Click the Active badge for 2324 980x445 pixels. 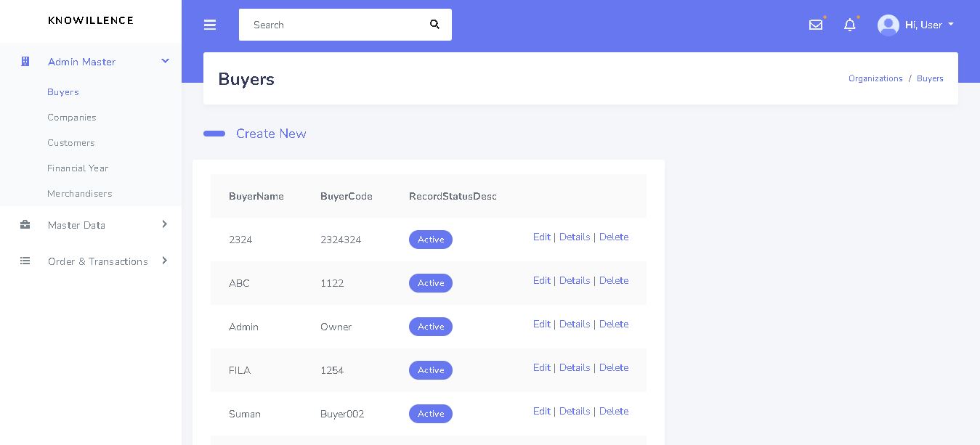point(431,240)
